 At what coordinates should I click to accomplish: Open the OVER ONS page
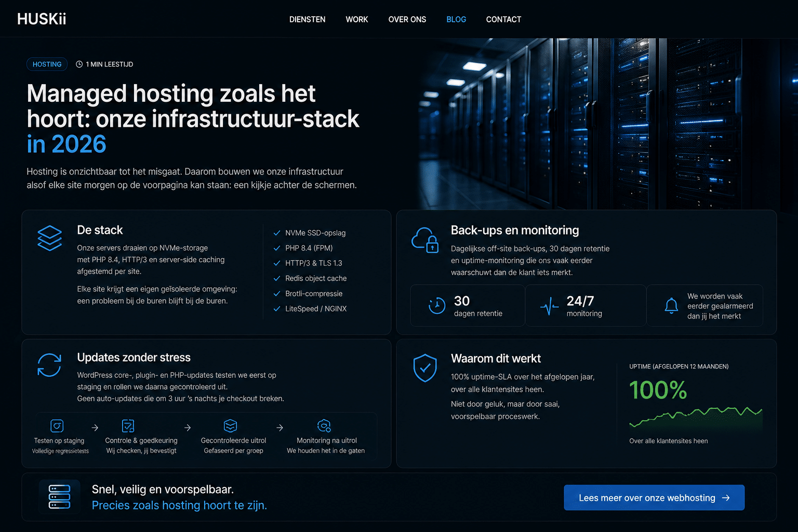407,19
